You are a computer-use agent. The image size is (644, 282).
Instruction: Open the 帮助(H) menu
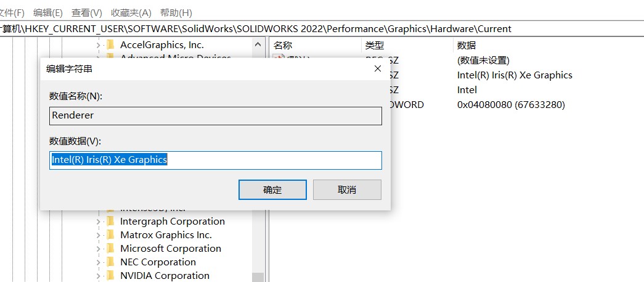[176, 13]
